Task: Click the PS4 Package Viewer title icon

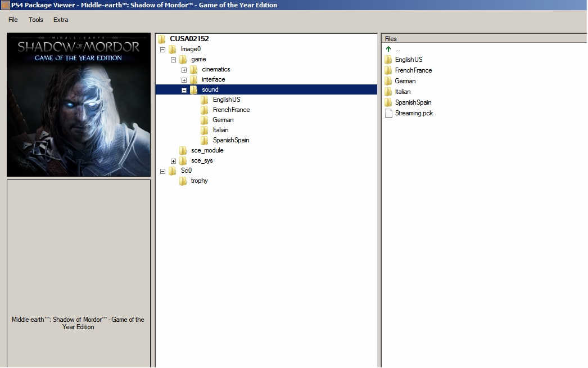Action: tap(5, 5)
